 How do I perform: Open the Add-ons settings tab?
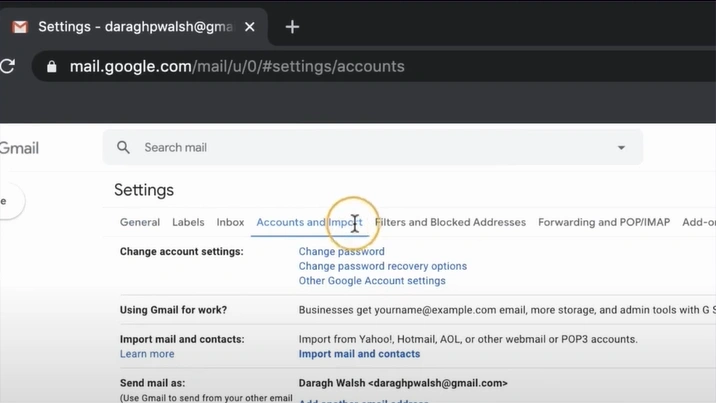[x=699, y=222]
